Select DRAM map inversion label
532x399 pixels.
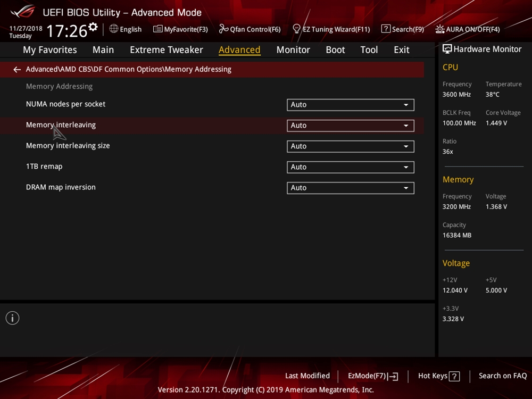point(61,187)
